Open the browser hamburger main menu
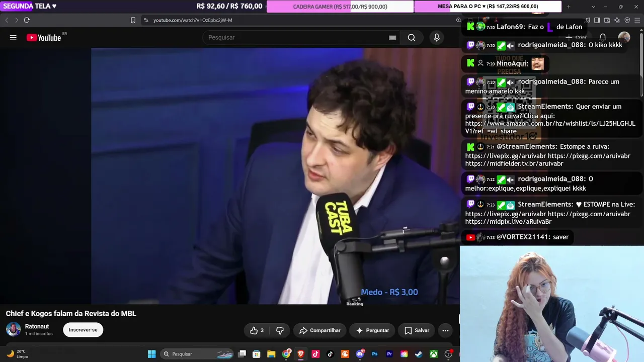 tap(637, 20)
